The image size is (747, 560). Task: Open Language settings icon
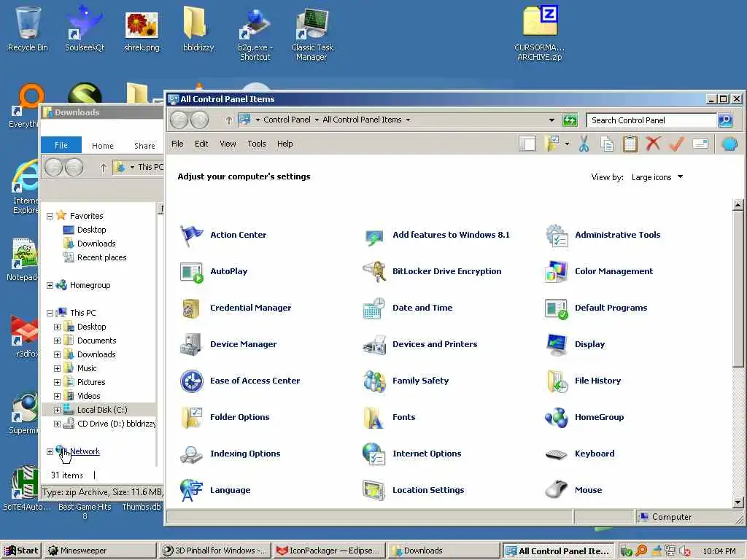click(x=192, y=491)
